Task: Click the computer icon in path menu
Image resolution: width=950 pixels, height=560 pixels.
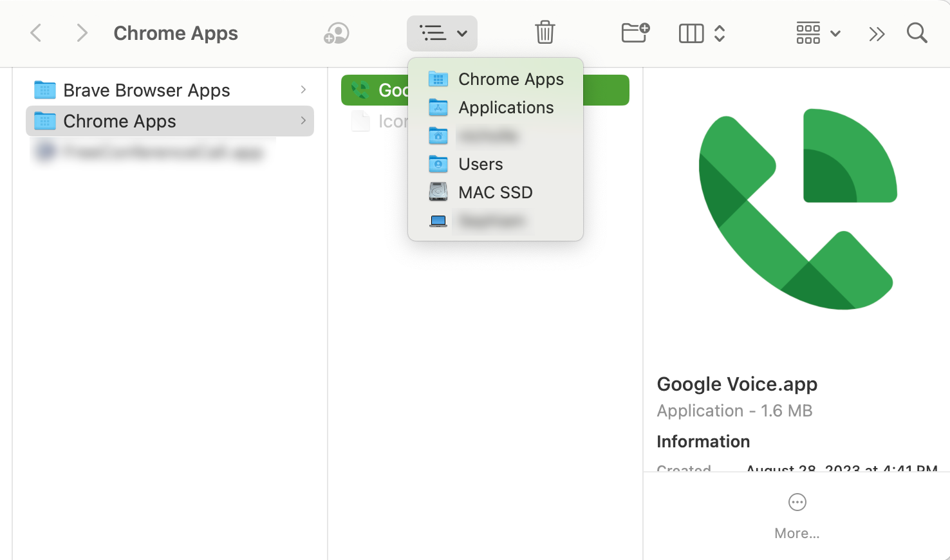Action: (x=438, y=221)
